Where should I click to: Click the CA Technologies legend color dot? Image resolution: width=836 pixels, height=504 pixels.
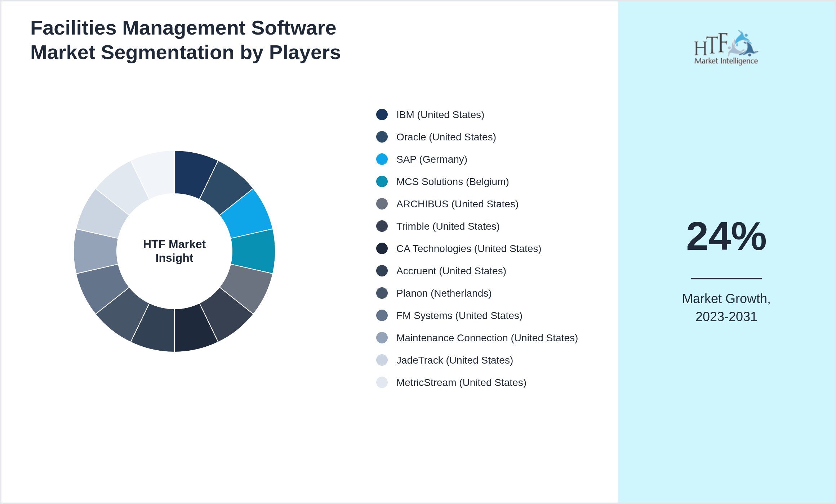(382, 248)
